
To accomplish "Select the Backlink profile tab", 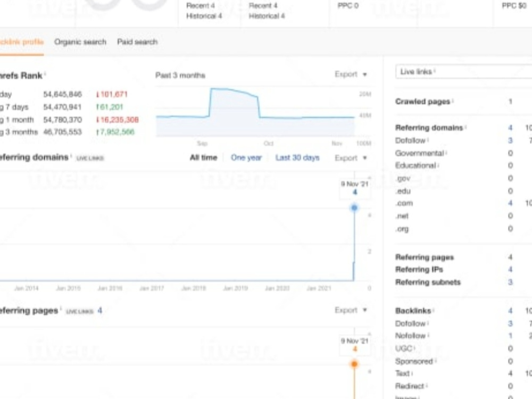I will point(21,41).
